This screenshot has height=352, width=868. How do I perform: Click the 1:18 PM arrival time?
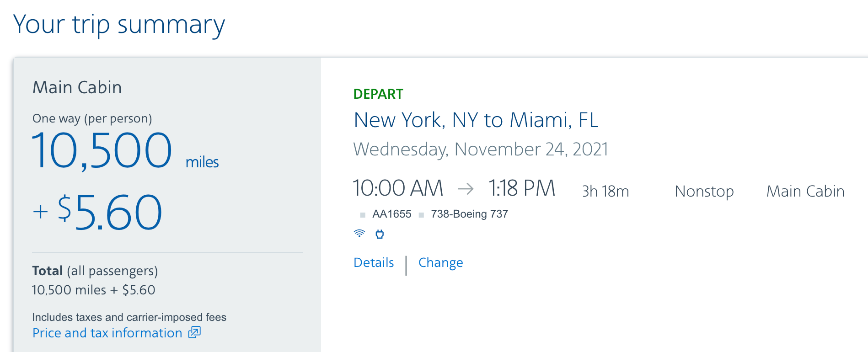[x=521, y=188]
